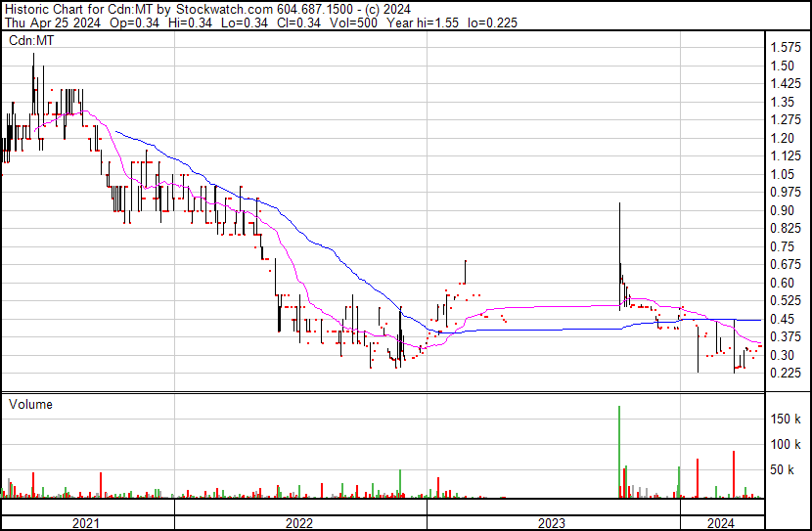Screen dimensions: 812x531
Task: Click the 0.30 price axis label
Action: [782, 355]
